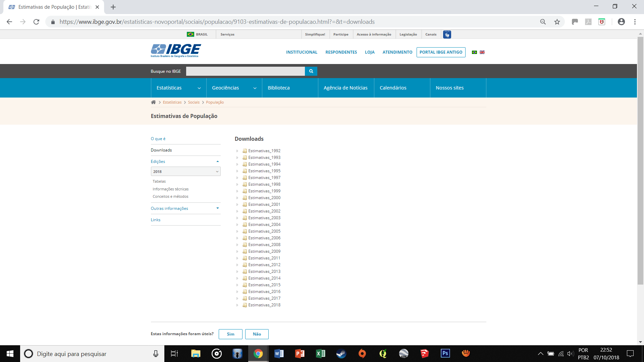Click the Brazilian flag language icon

tap(474, 52)
